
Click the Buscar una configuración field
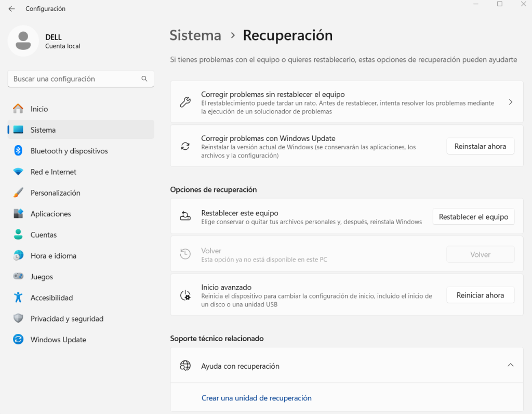pyautogui.click(x=81, y=79)
